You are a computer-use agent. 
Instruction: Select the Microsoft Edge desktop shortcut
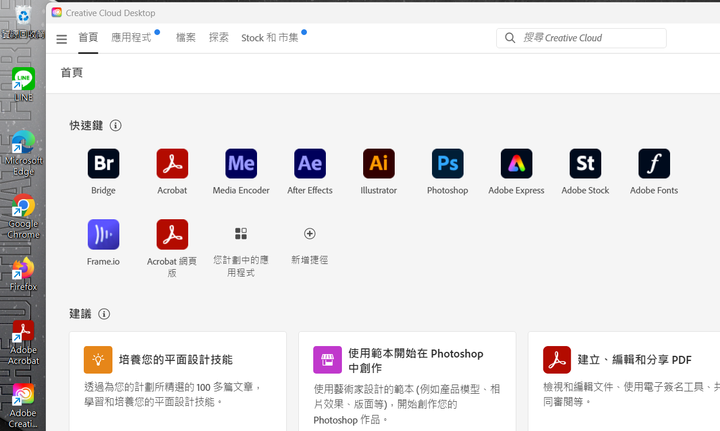pos(23,154)
